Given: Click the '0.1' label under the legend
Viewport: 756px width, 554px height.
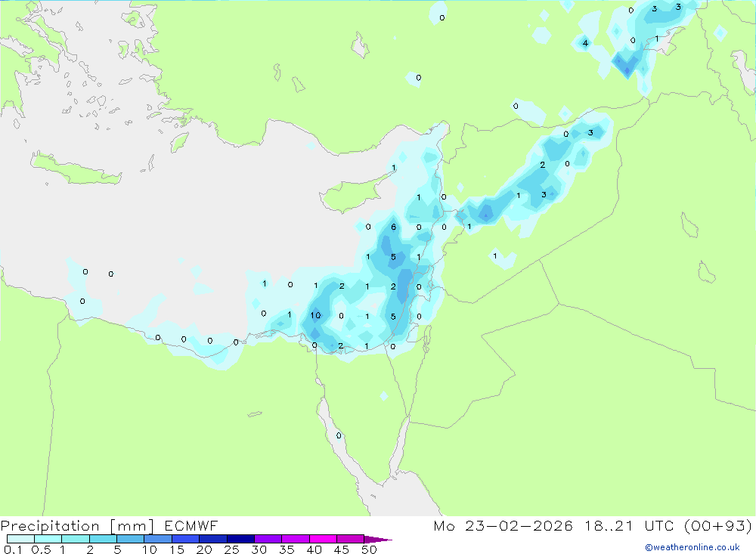Looking at the screenshot, I should point(13,549).
